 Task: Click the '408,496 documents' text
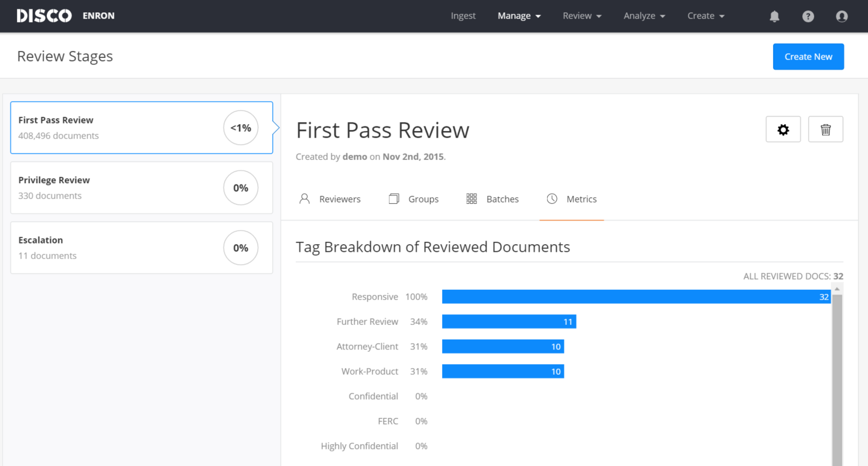59,136
